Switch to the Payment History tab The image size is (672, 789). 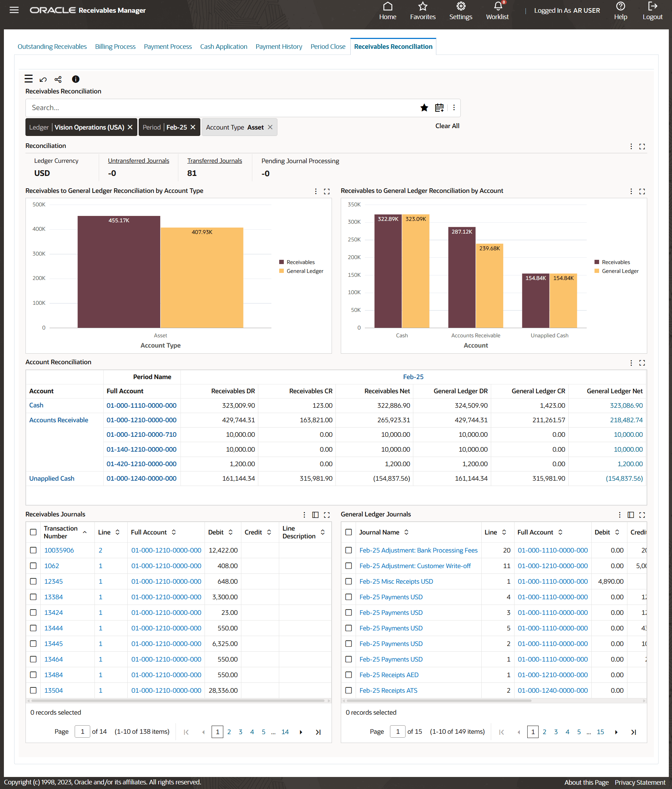tap(279, 46)
